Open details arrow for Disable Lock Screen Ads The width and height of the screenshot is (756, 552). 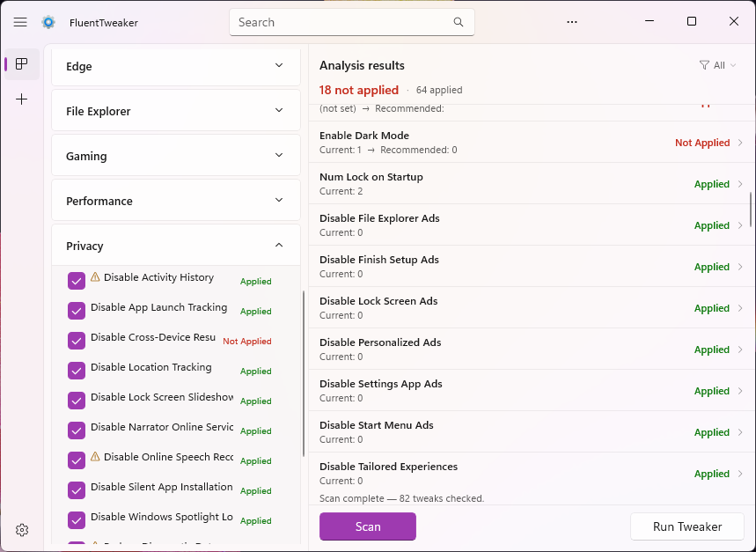coord(740,308)
